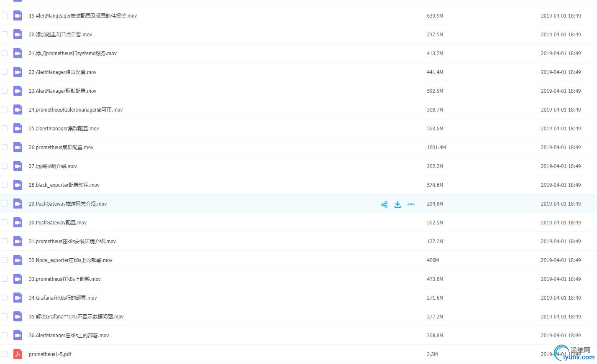The height and width of the screenshot is (364, 597).
Task: Click video icon of 30.PushGateway配置.mov
Action: (18, 223)
